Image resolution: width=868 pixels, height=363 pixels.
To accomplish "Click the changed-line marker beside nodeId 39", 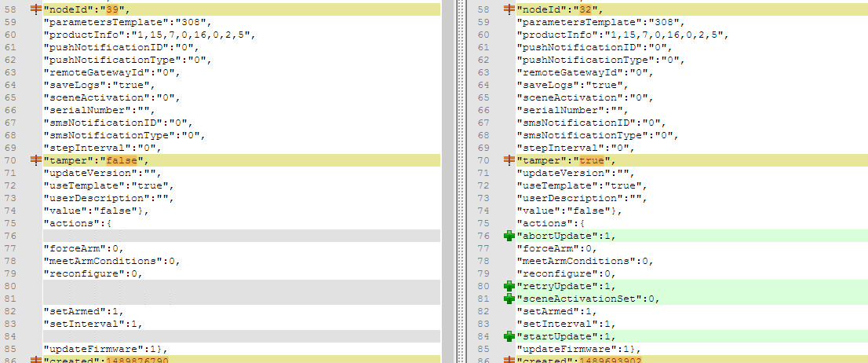I will [x=36, y=9].
